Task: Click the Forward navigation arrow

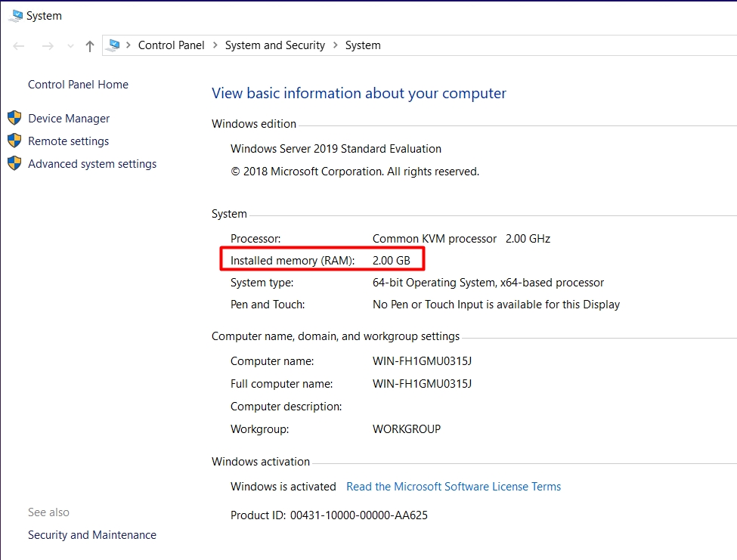Action: (47, 46)
